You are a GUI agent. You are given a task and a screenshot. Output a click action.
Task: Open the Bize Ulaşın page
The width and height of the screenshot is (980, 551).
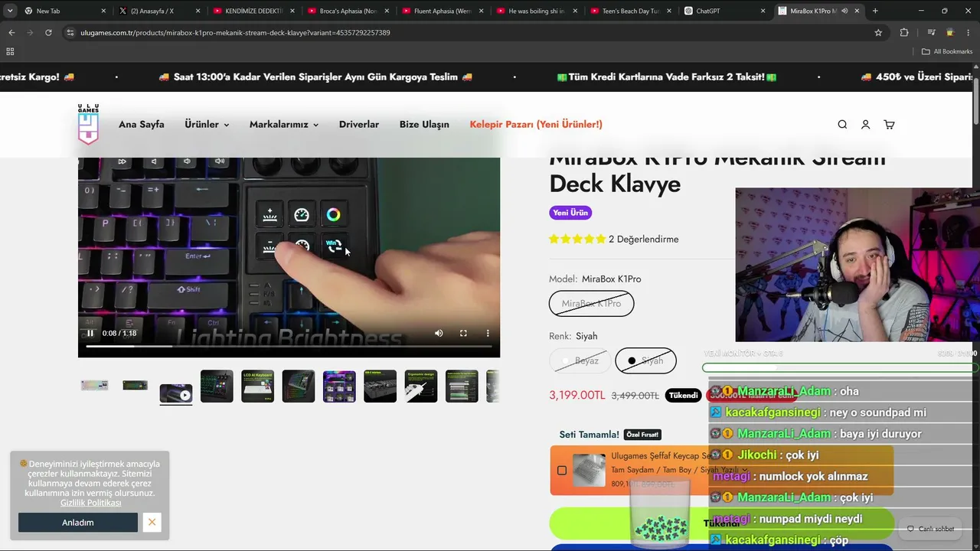tap(424, 125)
